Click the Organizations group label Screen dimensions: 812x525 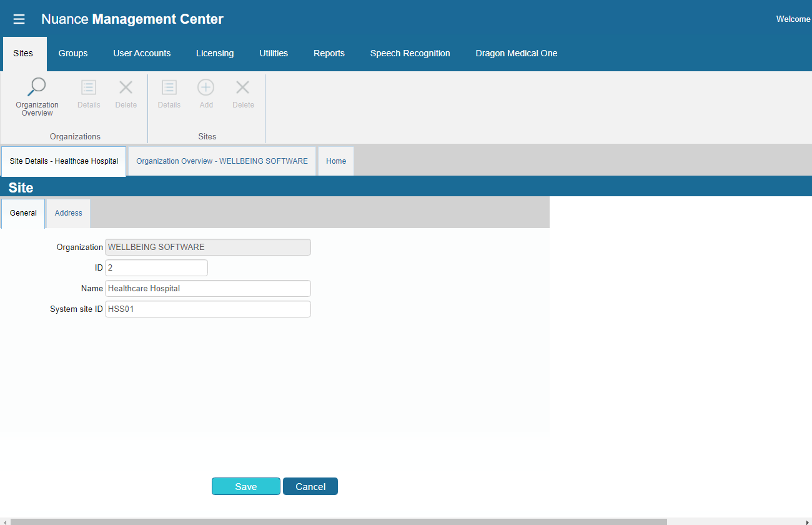[75, 136]
